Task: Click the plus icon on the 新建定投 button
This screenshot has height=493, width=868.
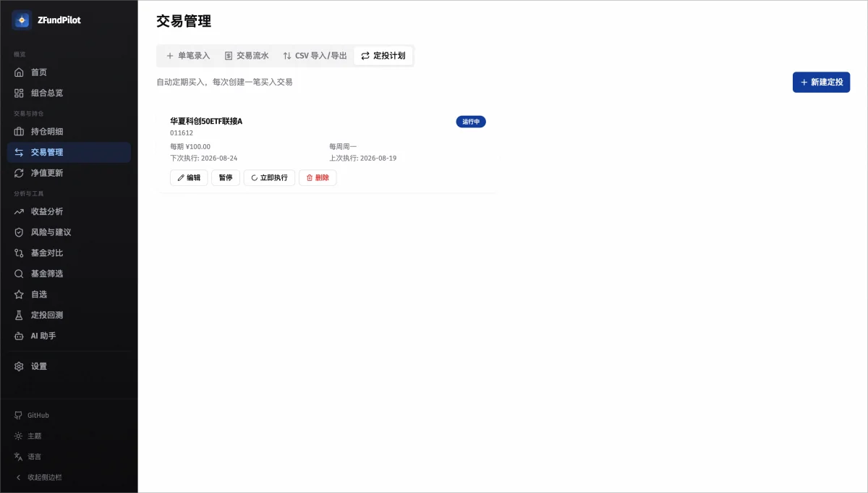Action: tap(804, 83)
